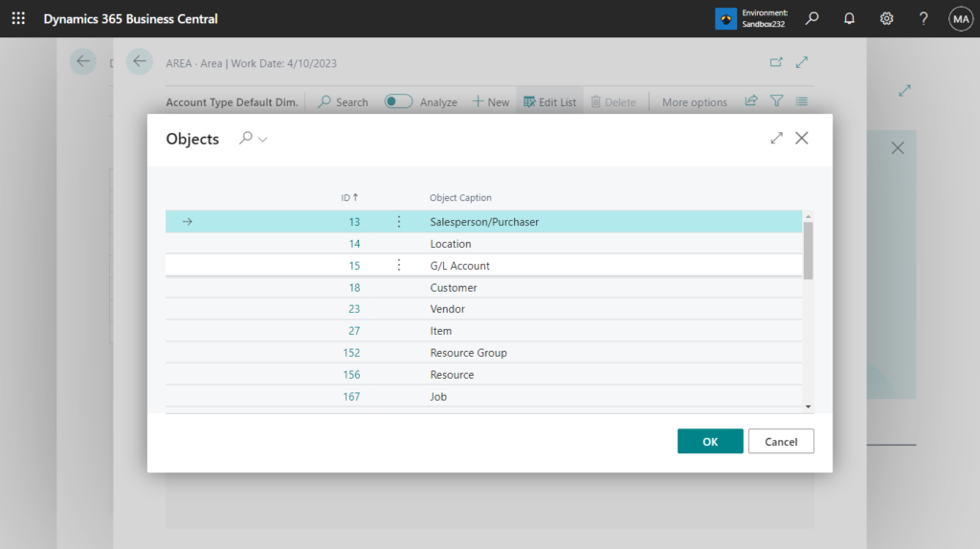Search within the Objects dialog magnifier
This screenshot has width=980, height=549.
(246, 138)
